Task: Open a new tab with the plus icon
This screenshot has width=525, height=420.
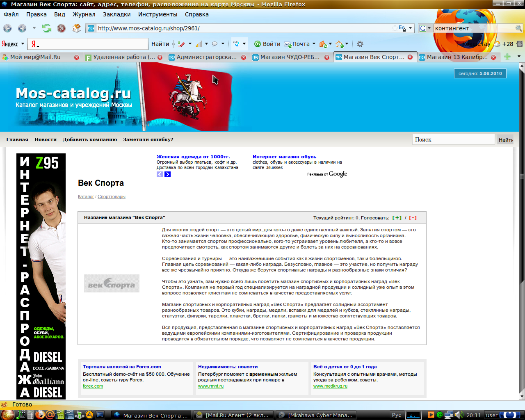Action: click(x=507, y=57)
